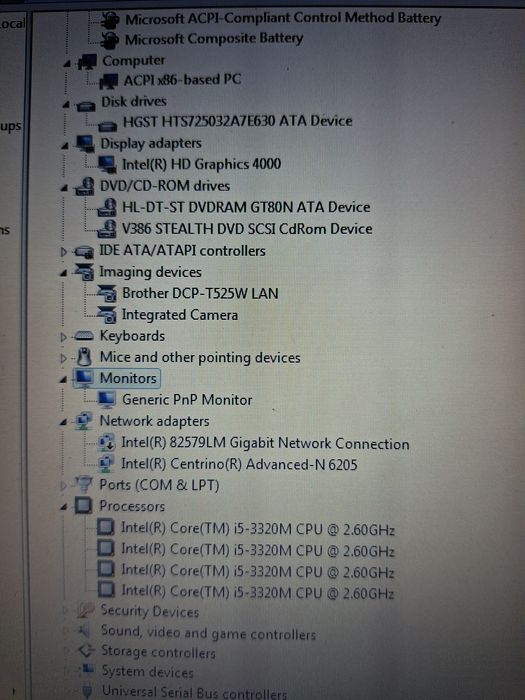
Task: Select the Microsoft Composite Battery entry
Action: [x=214, y=39]
